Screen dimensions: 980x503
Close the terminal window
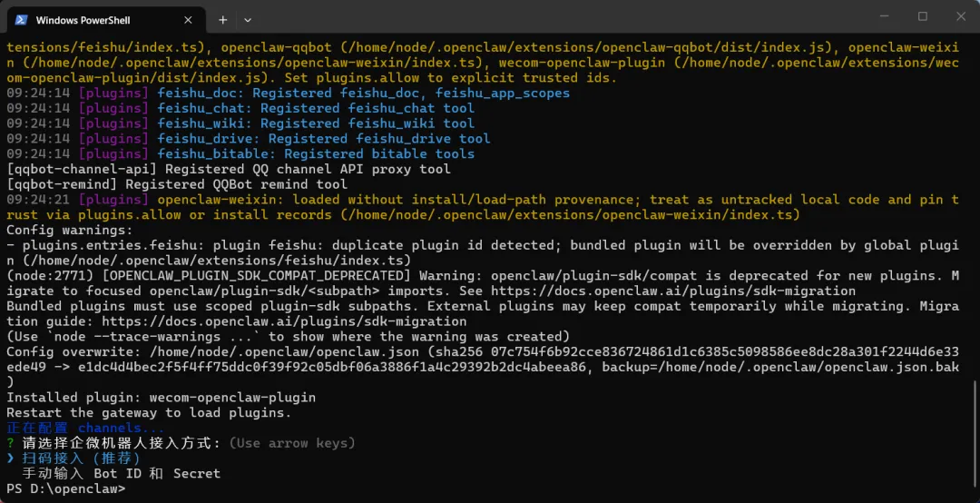click(959, 16)
